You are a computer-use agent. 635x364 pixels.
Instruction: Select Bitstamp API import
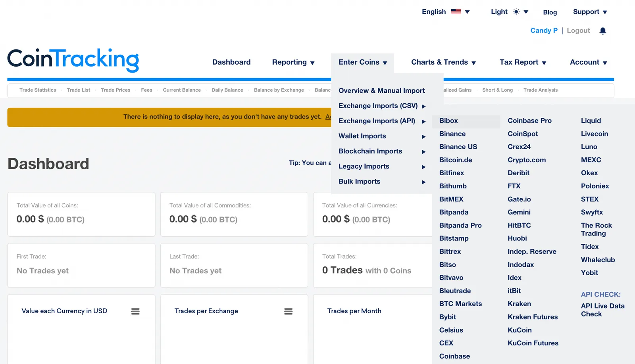[x=454, y=238]
